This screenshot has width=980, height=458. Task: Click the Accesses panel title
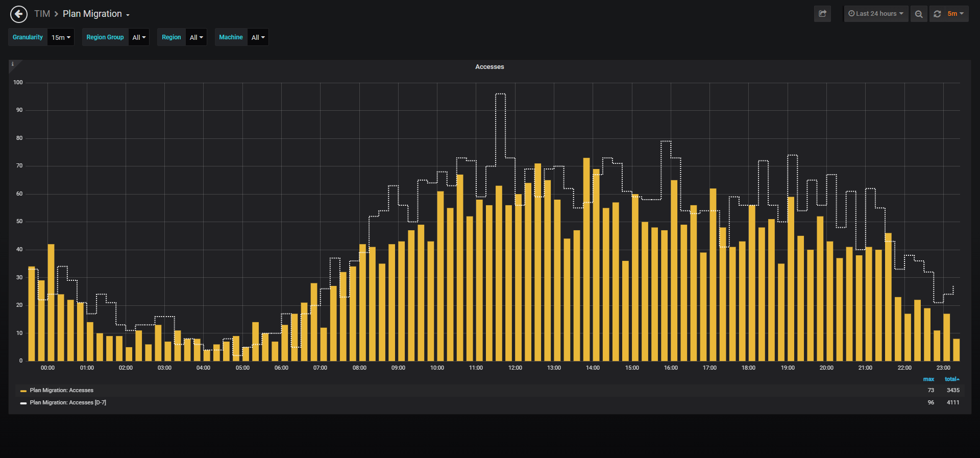[x=489, y=67]
